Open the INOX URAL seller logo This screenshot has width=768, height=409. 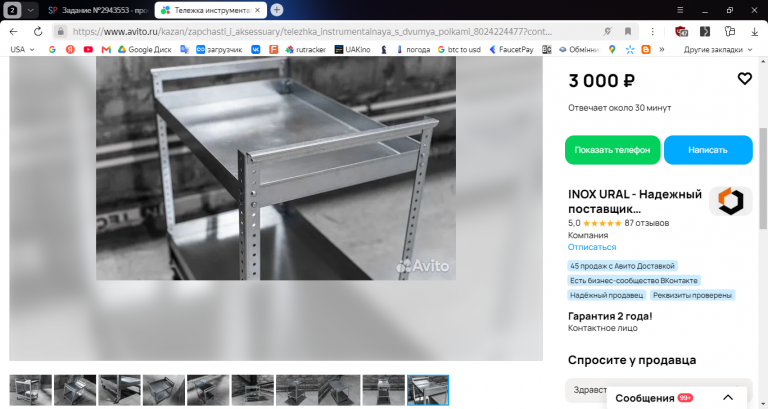731,201
